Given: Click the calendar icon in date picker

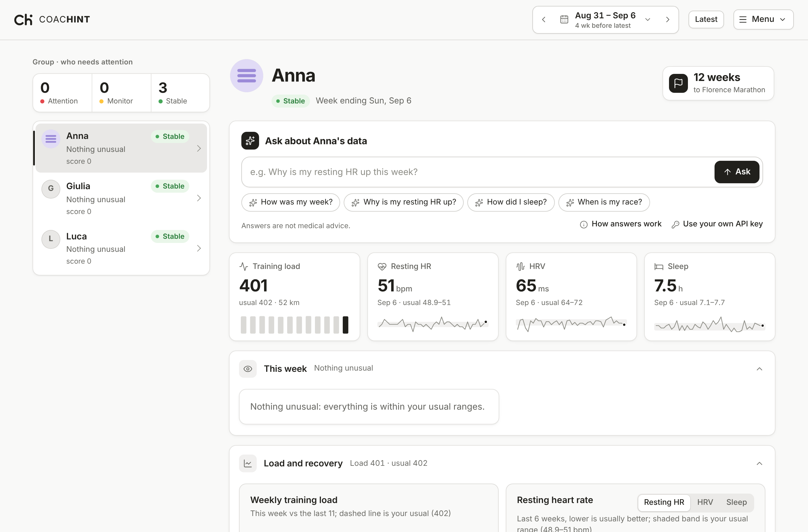Looking at the screenshot, I should coord(564,20).
